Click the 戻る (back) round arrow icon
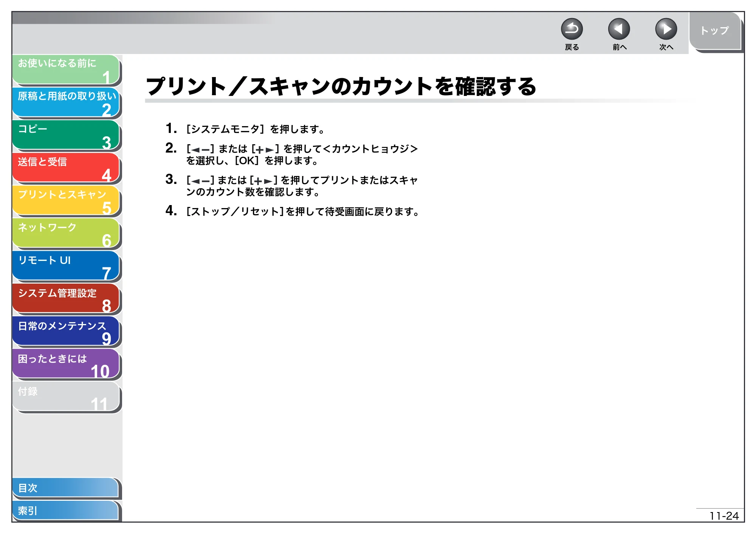The image size is (756, 534). tap(572, 29)
